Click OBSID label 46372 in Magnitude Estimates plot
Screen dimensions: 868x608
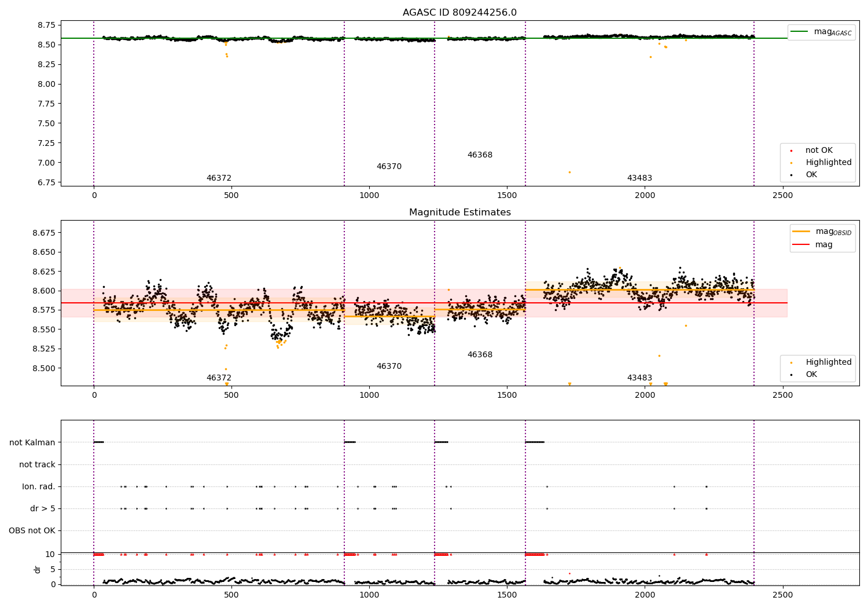coord(219,378)
